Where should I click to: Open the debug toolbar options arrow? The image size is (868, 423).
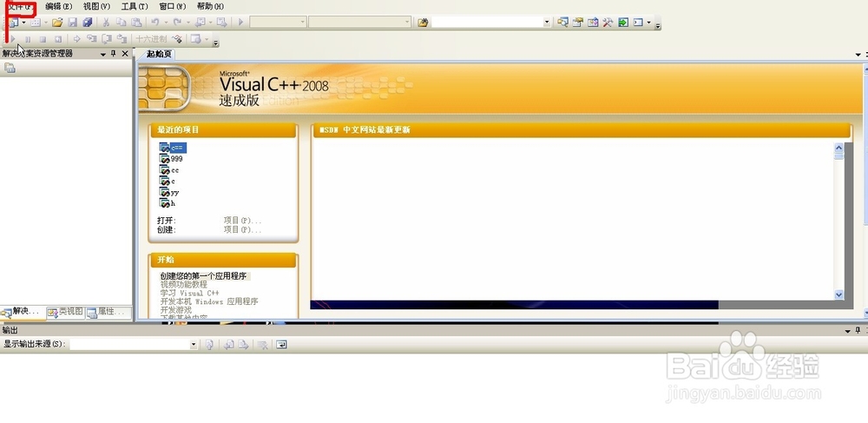tap(216, 42)
